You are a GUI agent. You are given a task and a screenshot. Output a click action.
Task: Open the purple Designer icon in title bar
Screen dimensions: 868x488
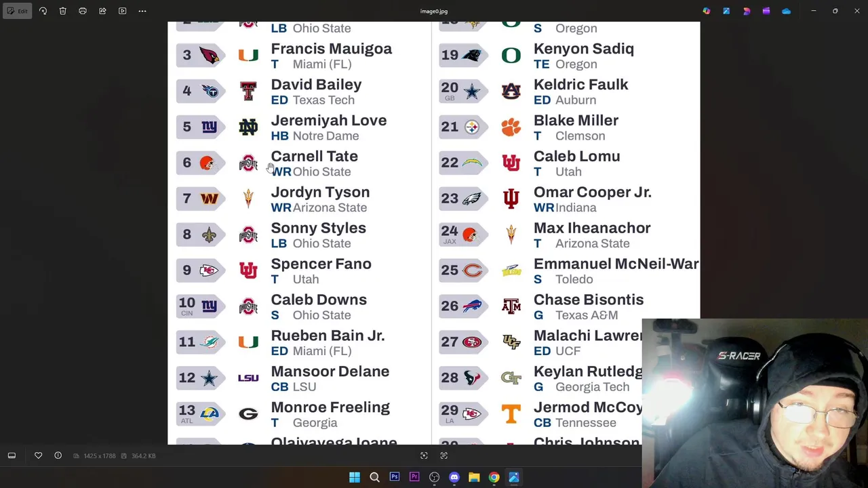[747, 11]
